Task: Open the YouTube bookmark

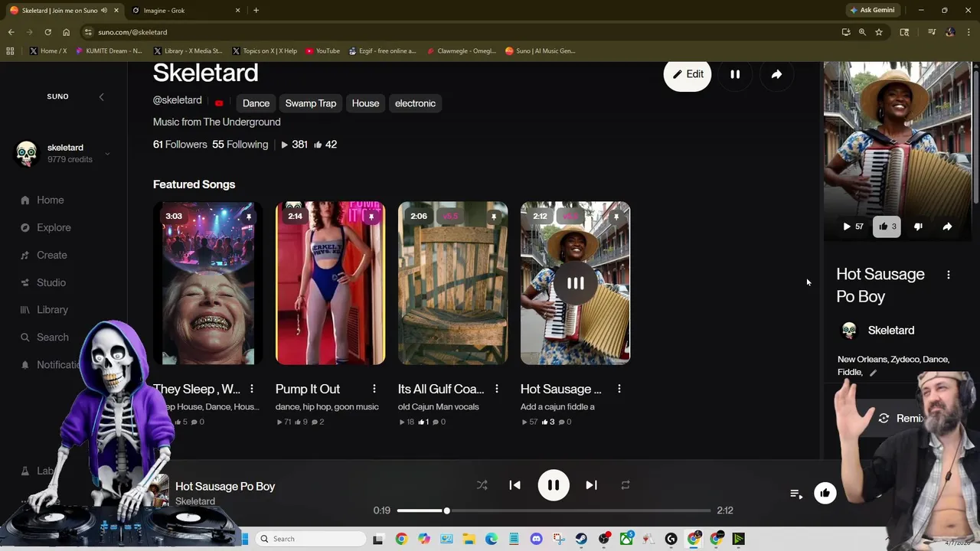Action: pos(322,51)
